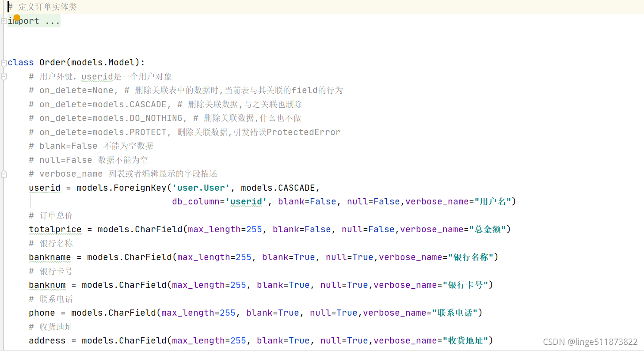Expand the folded import block

click(4, 21)
